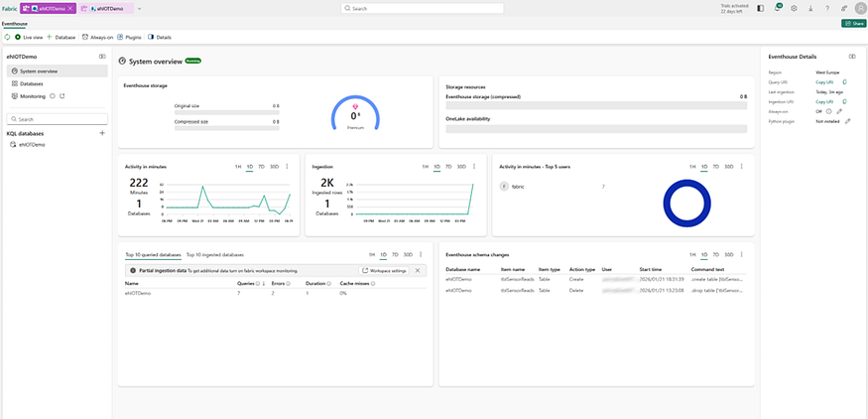Set Activity in minutes range to 7D
This screenshot has height=419, width=868.
pos(261,166)
